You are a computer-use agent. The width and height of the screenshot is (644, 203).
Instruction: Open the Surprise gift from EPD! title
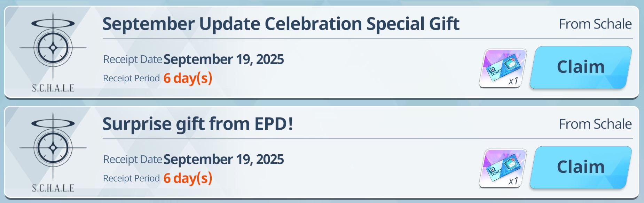pyautogui.click(x=198, y=124)
